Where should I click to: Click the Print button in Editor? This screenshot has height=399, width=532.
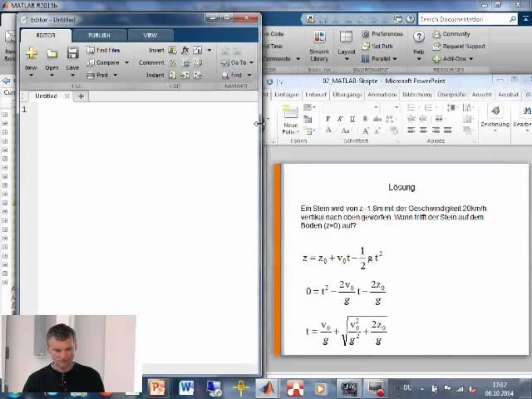tap(98, 76)
